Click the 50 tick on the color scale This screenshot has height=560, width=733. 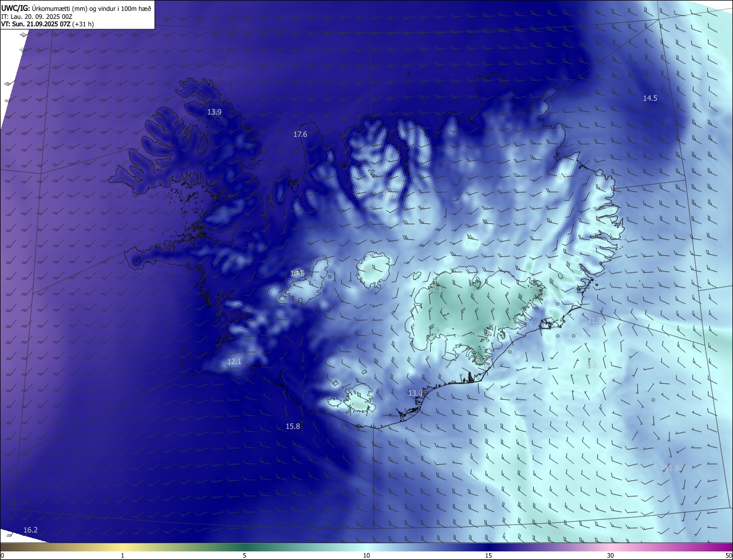pos(728,556)
